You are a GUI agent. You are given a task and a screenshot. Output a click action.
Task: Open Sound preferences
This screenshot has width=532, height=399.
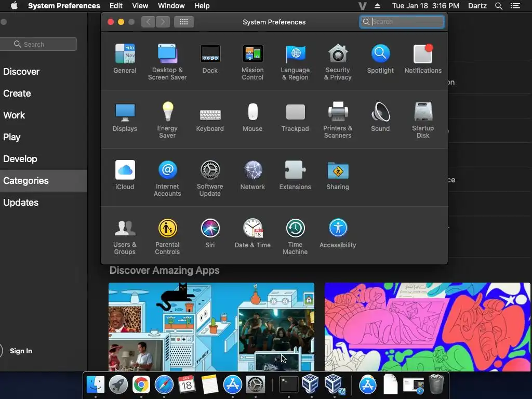(380, 117)
